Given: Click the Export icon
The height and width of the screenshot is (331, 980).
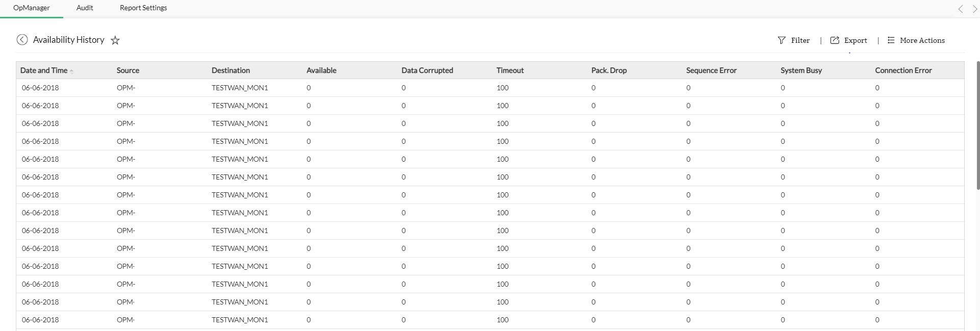Looking at the screenshot, I should [x=835, y=40].
